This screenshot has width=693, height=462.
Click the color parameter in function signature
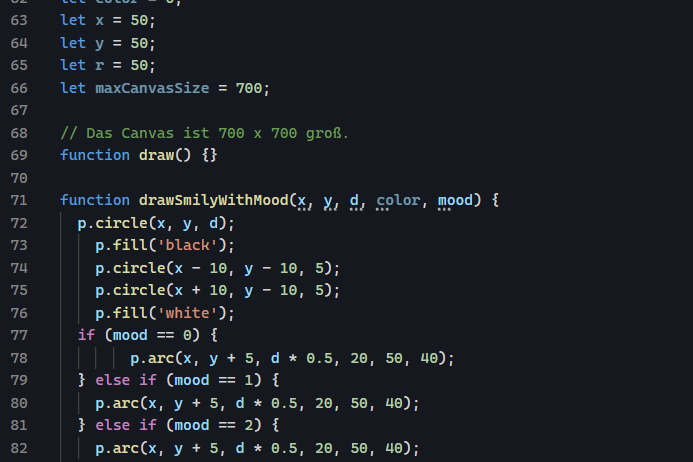point(399,200)
